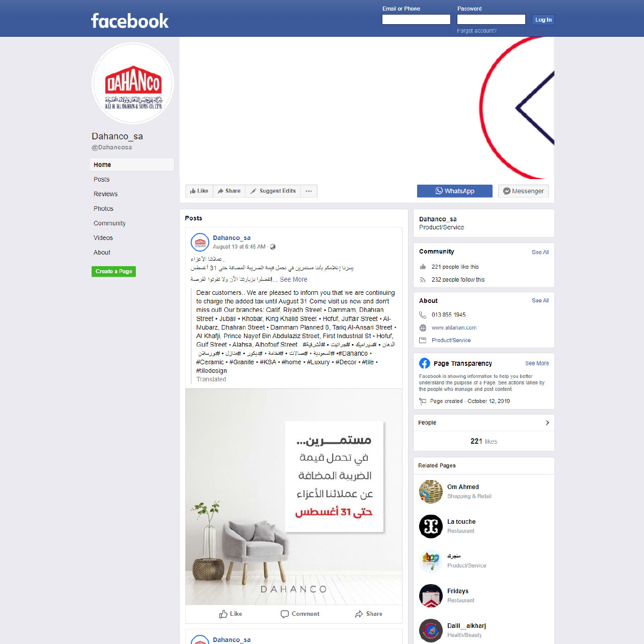
Task: Click Suggest Edits pencil button
Action: (273, 191)
